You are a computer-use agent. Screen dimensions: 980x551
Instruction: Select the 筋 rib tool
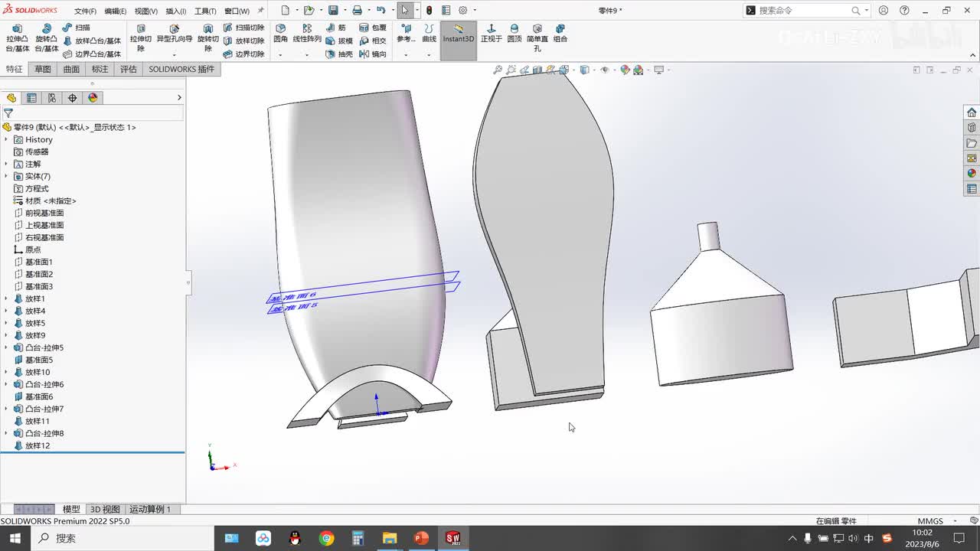pos(337,28)
